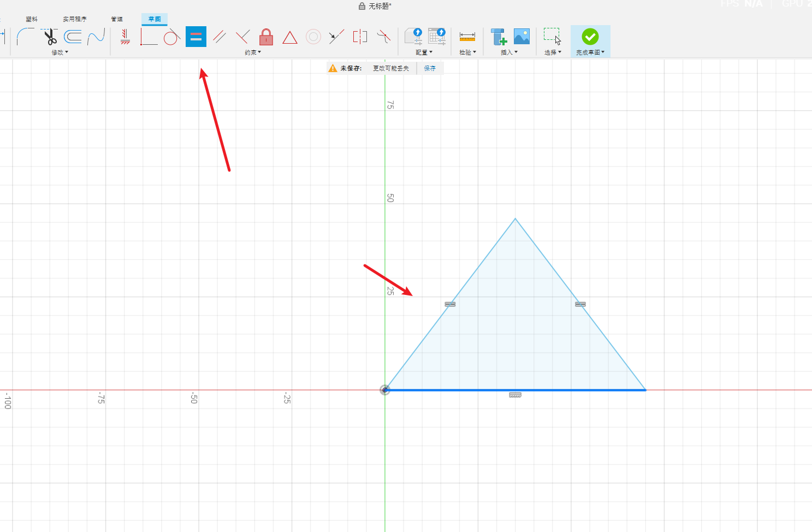
Task: Apply the Fix/Unfix padlock constraint
Action: click(266, 37)
